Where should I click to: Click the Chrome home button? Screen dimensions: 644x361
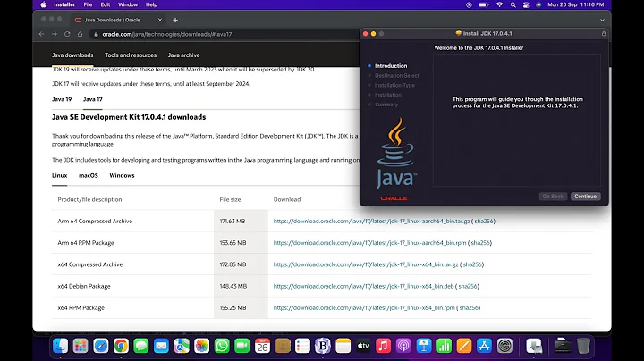click(x=80, y=34)
